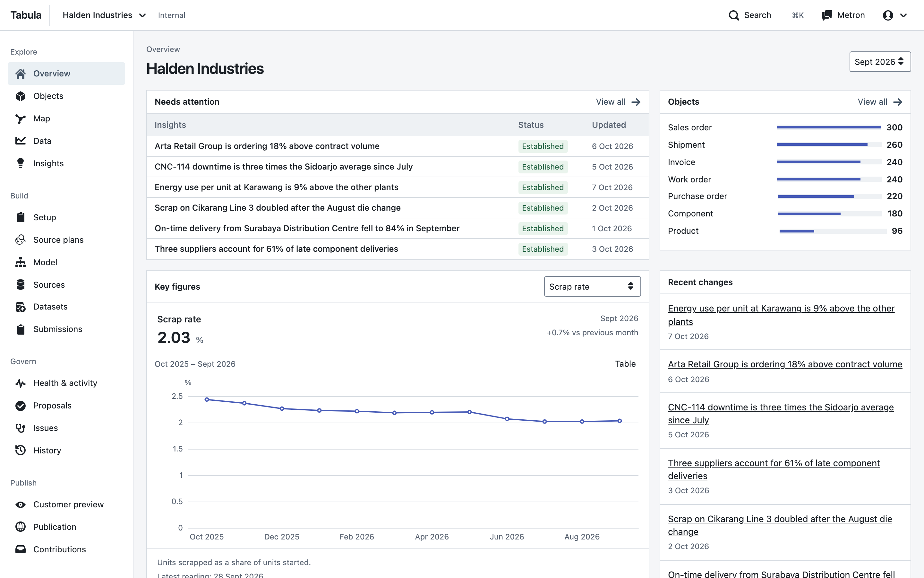Click the Data chart icon

click(x=21, y=141)
